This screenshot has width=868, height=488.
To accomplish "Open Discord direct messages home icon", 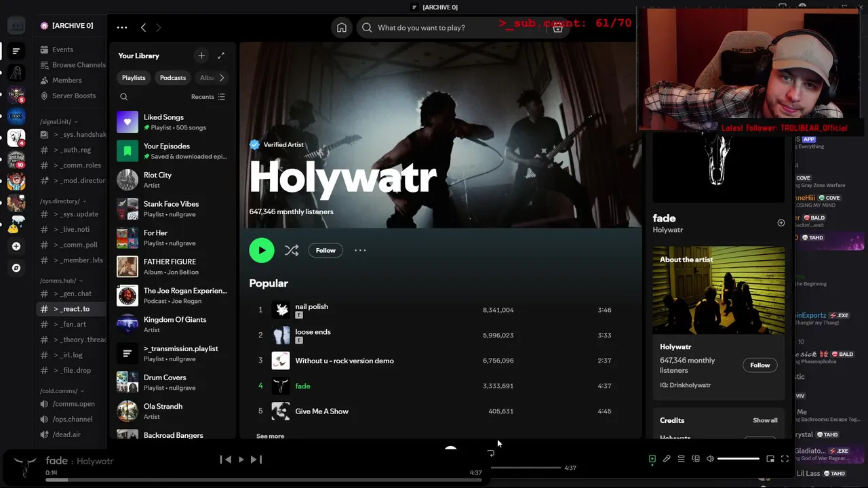I will [16, 26].
